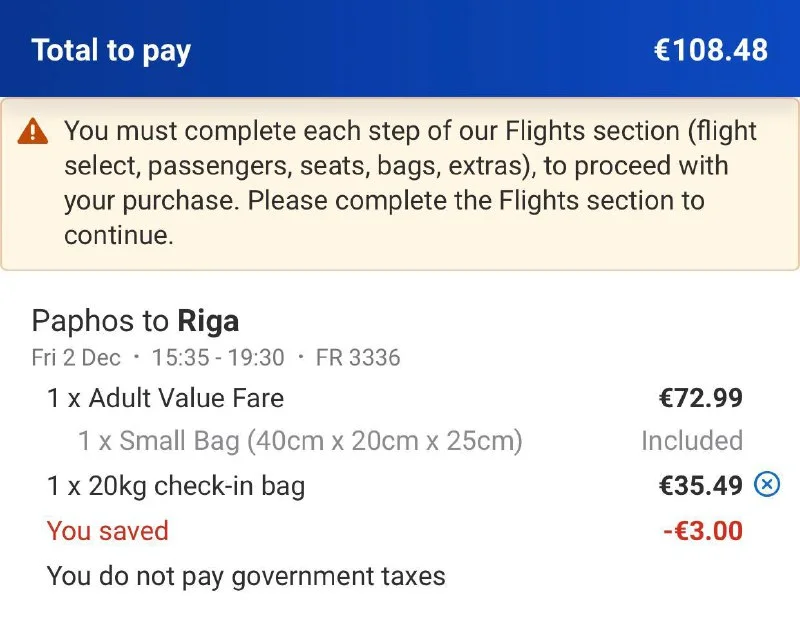Select the Adult Value Fare line
This screenshot has width=800, height=618.
coord(166,398)
